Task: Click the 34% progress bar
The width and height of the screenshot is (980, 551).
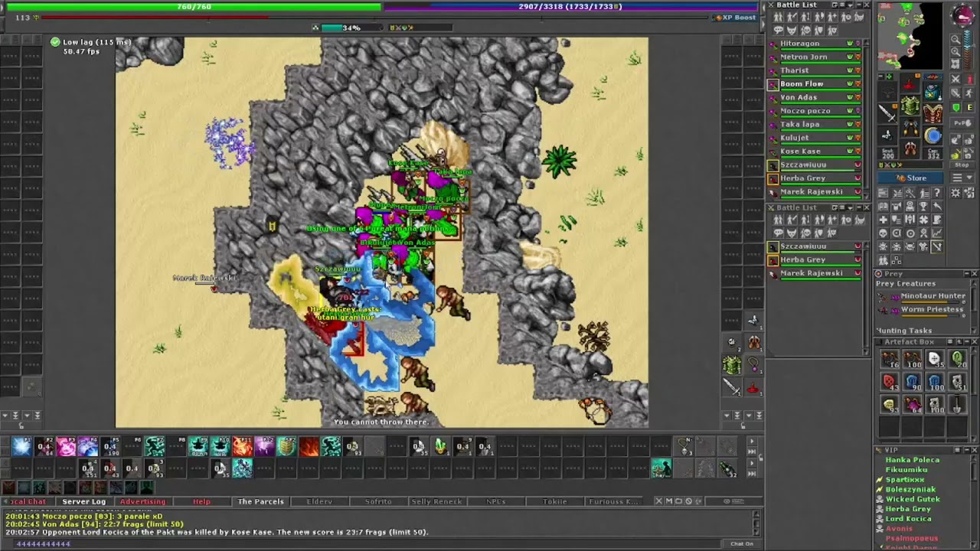Action: (x=351, y=28)
